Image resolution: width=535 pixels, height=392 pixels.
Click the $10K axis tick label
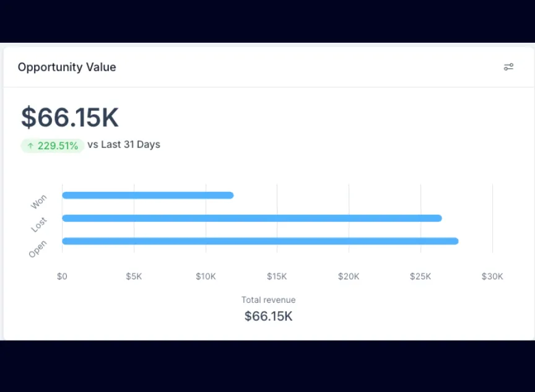206,276
